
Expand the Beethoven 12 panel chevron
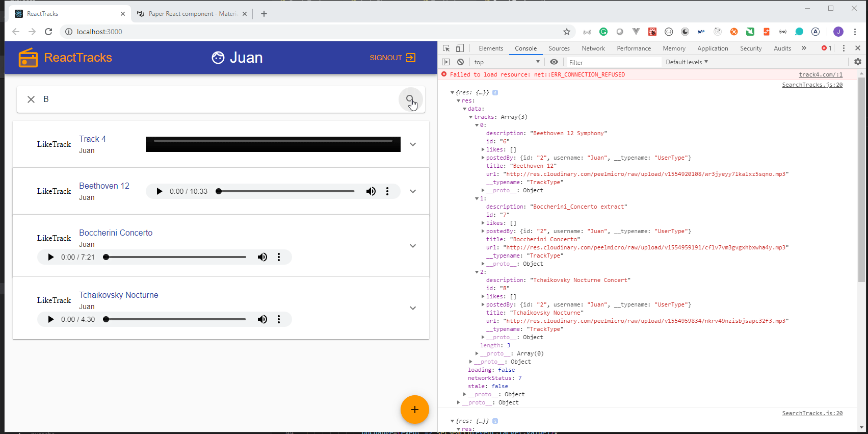tap(413, 191)
